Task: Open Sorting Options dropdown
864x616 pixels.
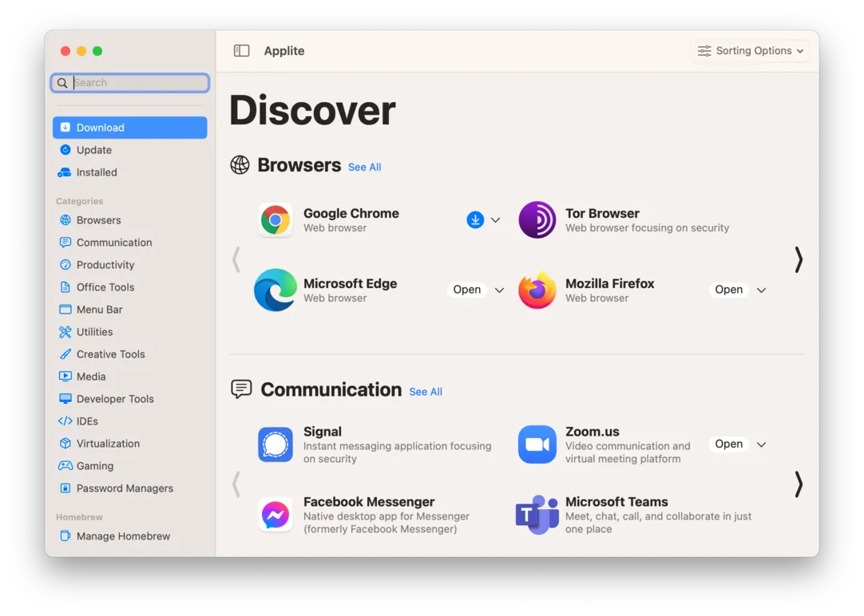Action: click(749, 50)
